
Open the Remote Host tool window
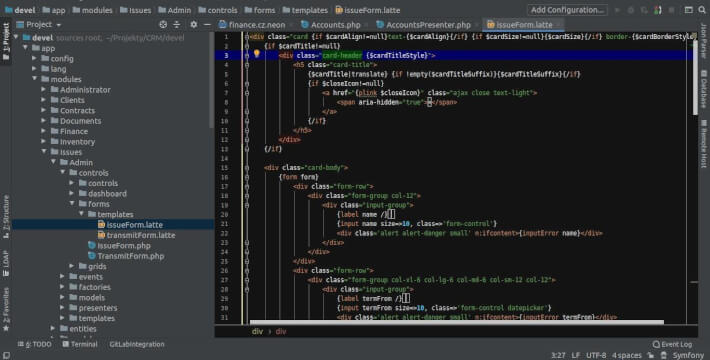coord(704,144)
